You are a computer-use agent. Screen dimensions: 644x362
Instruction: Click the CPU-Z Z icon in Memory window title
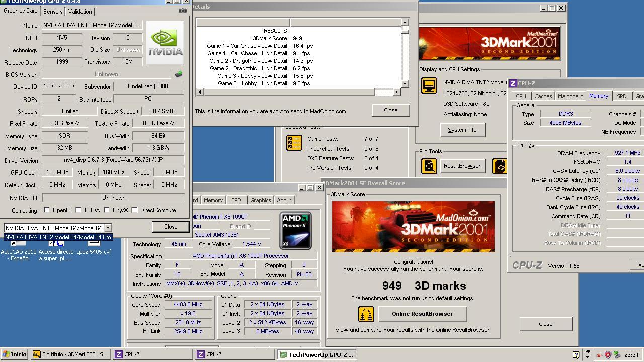click(513, 83)
